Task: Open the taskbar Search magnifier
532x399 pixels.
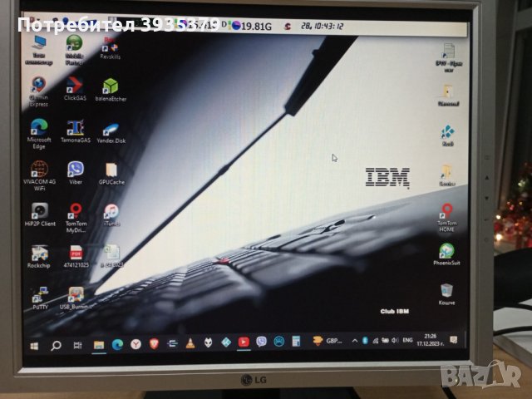Action: coord(56,344)
